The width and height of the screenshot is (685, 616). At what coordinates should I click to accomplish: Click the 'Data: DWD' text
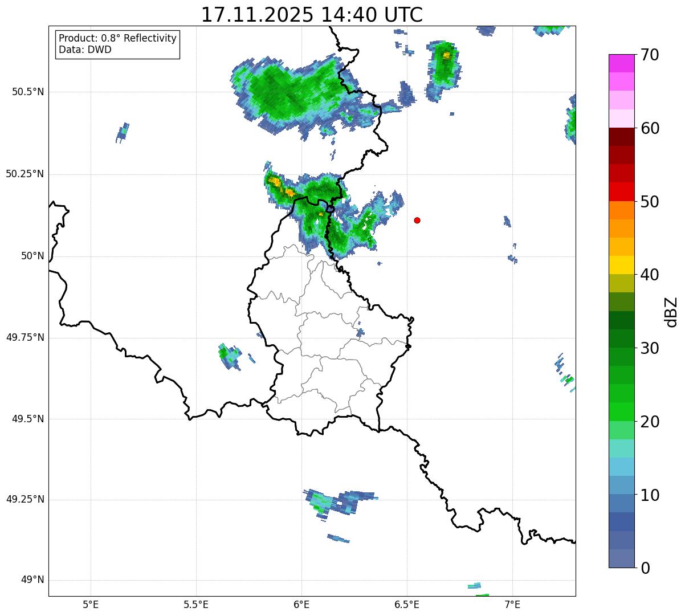85,50
